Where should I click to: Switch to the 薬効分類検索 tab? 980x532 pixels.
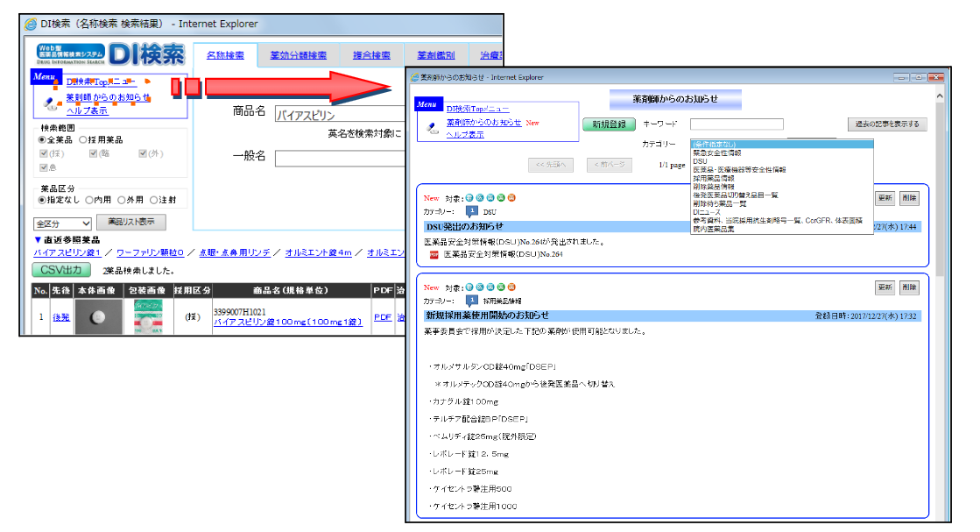[x=298, y=55]
